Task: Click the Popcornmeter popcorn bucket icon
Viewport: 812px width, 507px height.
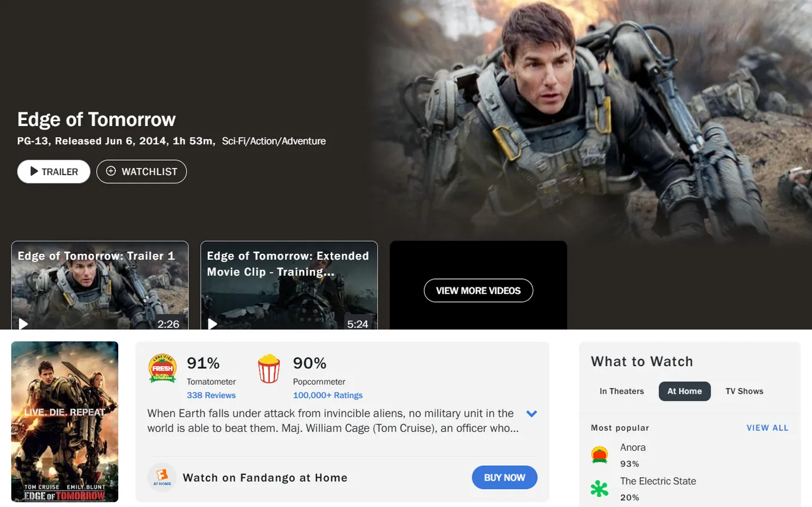Action: [x=269, y=368]
